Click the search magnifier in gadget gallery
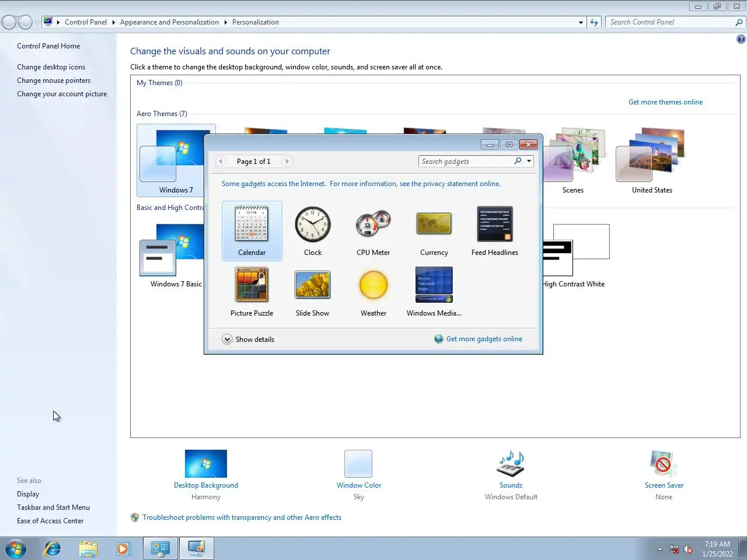Screen dimensions: 747x560 click(x=518, y=161)
